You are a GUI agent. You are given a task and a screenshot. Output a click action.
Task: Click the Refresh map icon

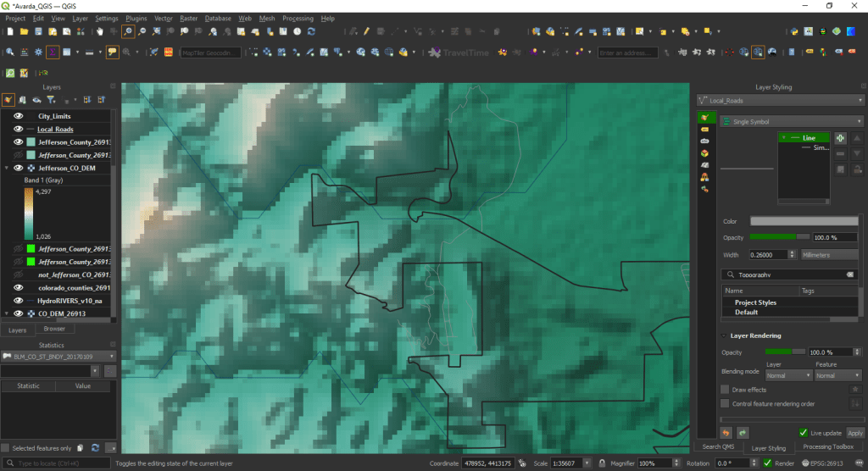(x=311, y=31)
